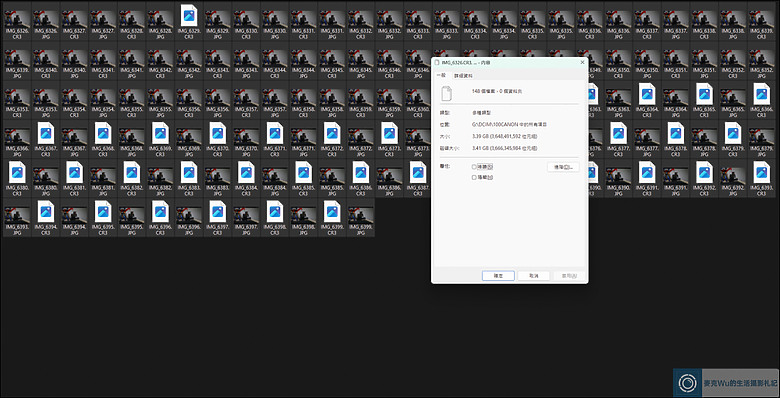Select the IMG_6327.CR3 thumbnail
Viewport: 780px width, 398px height.
click(75, 19)
